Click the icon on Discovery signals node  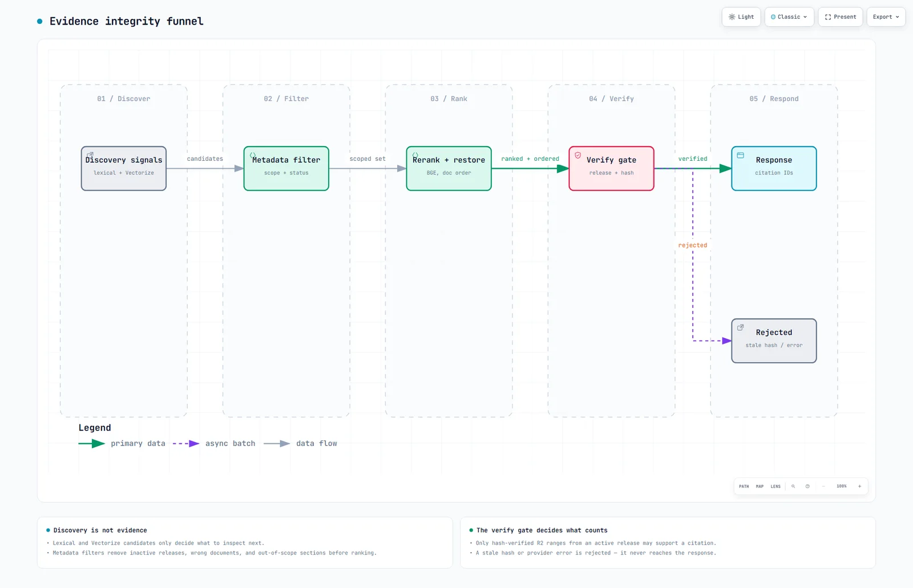pyautogui.click(x=90, y=155)
